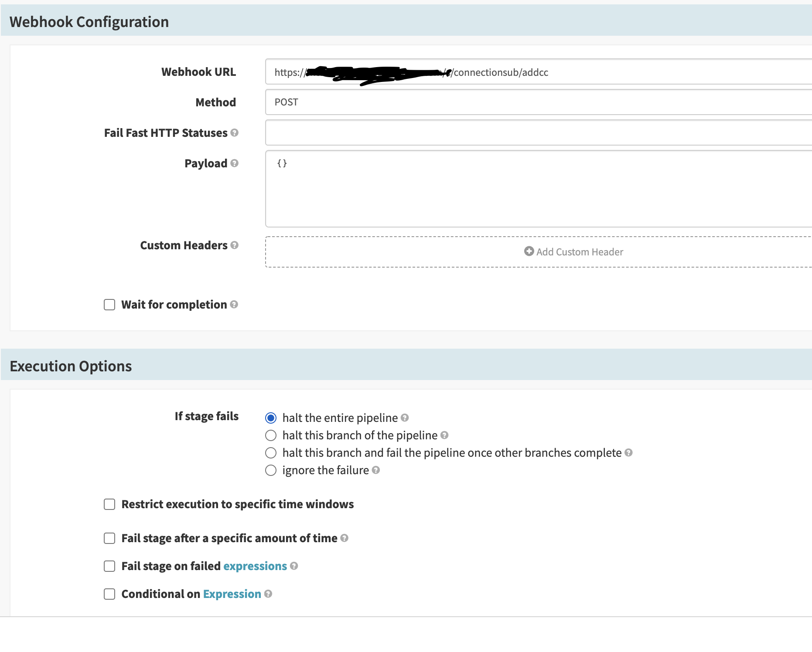Enable Fail stage after a specific amount of time
The width and height of the screenshot is (812, 652).
tap(109, 538)
